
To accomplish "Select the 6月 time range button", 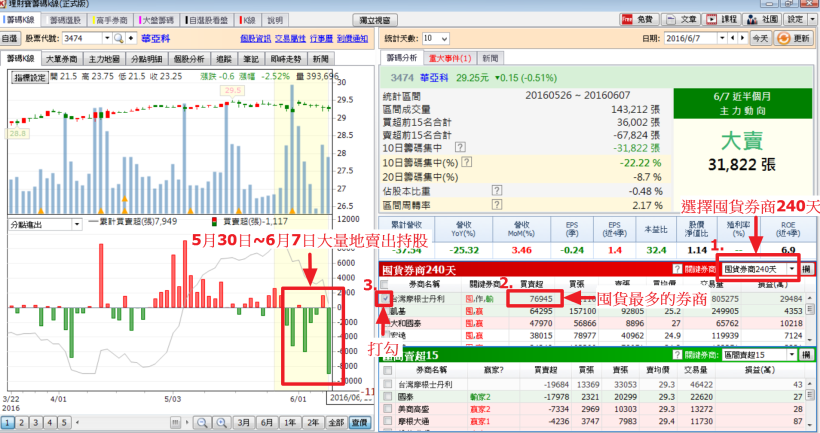I will (x=265, y=424).
